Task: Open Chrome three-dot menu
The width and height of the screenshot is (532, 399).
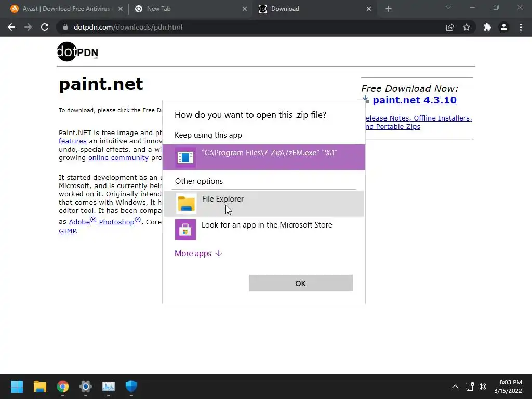Action: pos(521,27)
